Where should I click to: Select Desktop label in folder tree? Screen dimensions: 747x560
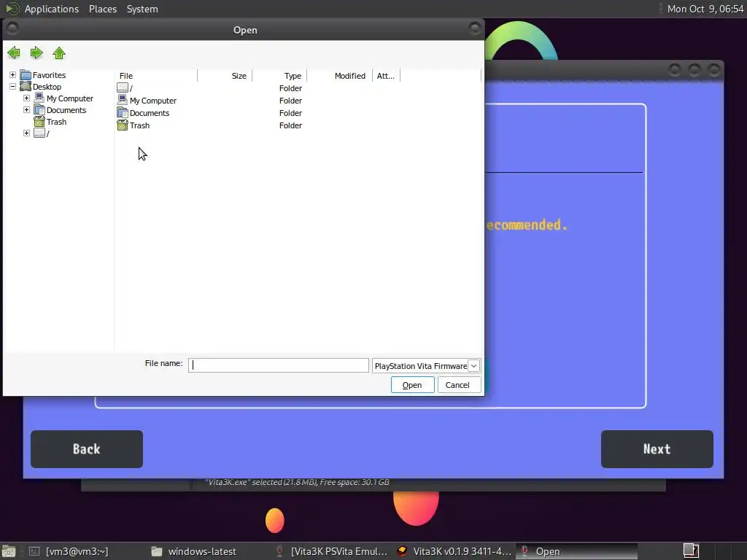coord(47,87)
